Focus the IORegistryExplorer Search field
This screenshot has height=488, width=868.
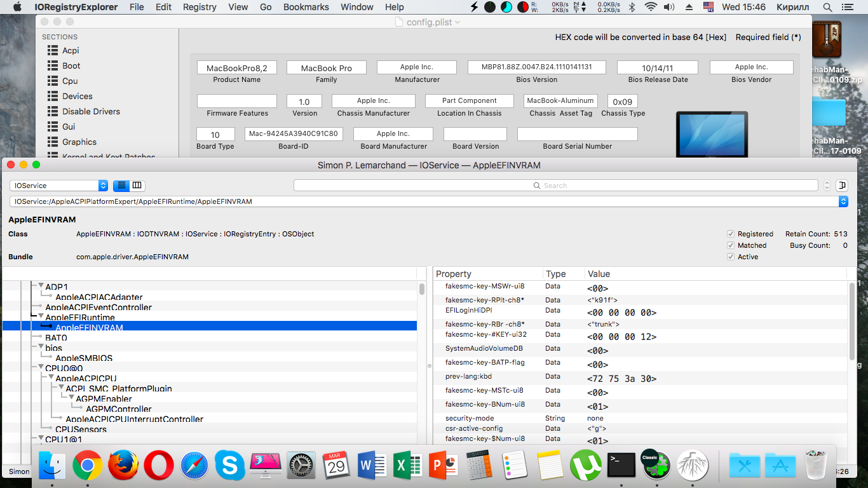tap(555, 186)
